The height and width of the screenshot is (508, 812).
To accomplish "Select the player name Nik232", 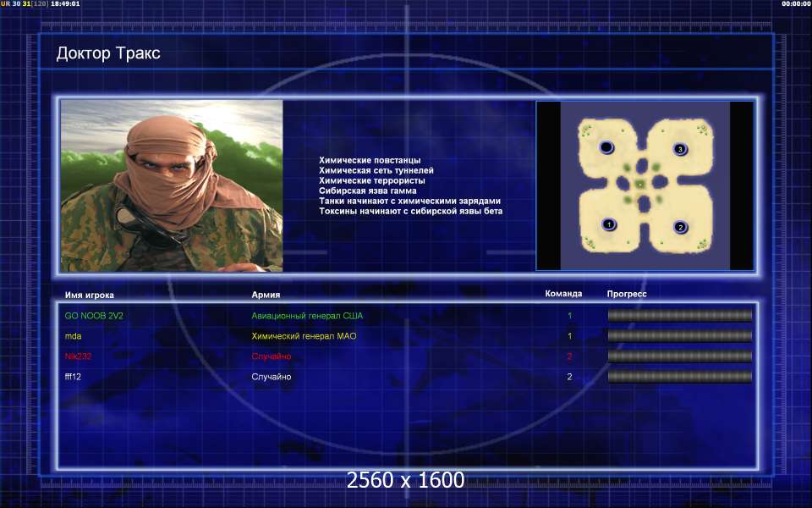I will (78, 356).
